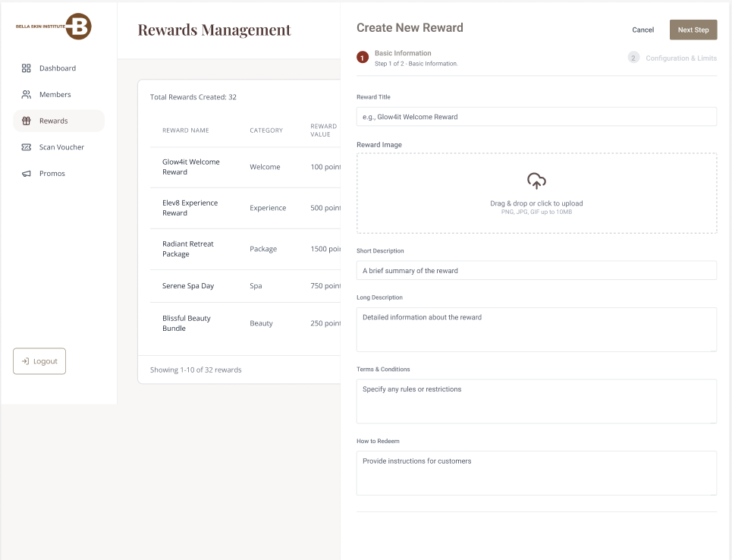Log out of the account
The width and height of the screenshot is (732, 560).
(x=39, y=361)
